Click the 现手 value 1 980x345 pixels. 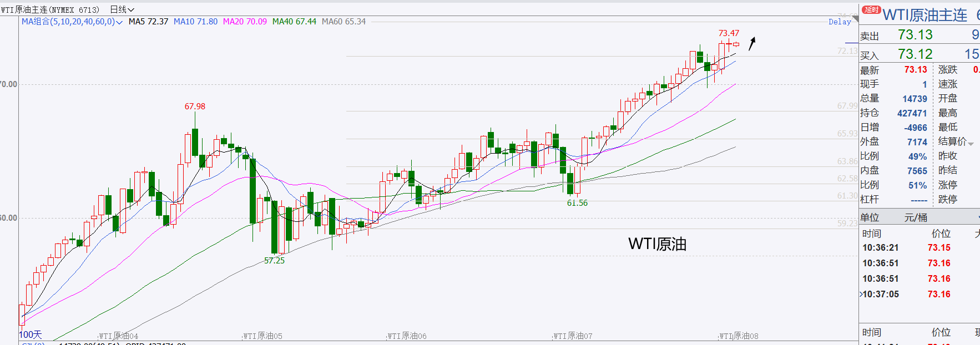pyautogui.click(x=925, y=84)
